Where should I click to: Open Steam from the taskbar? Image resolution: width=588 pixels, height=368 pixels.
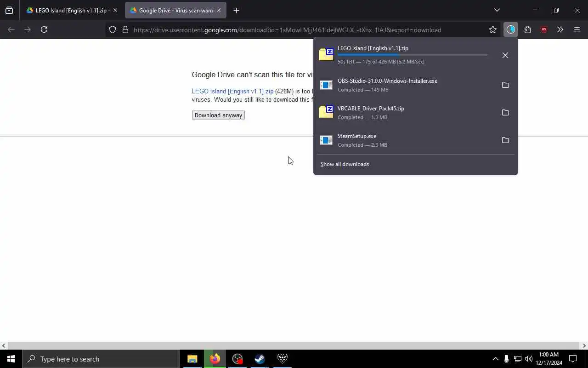click(x=260, y=359)
